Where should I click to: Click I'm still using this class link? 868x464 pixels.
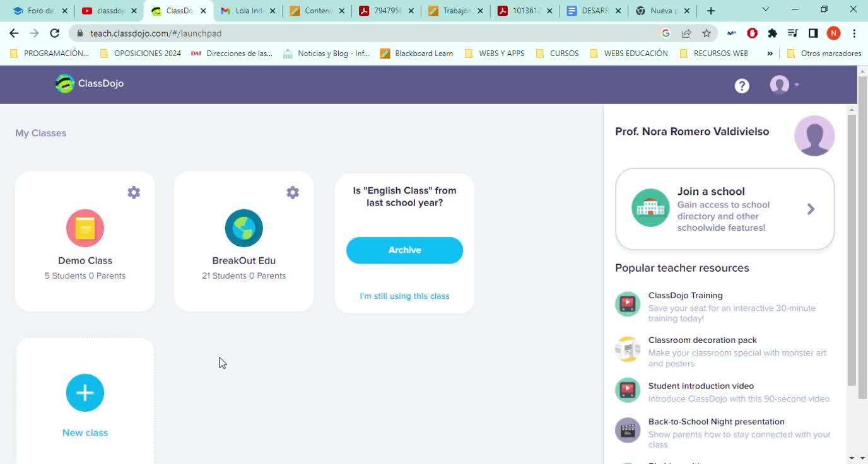(404, 296)
